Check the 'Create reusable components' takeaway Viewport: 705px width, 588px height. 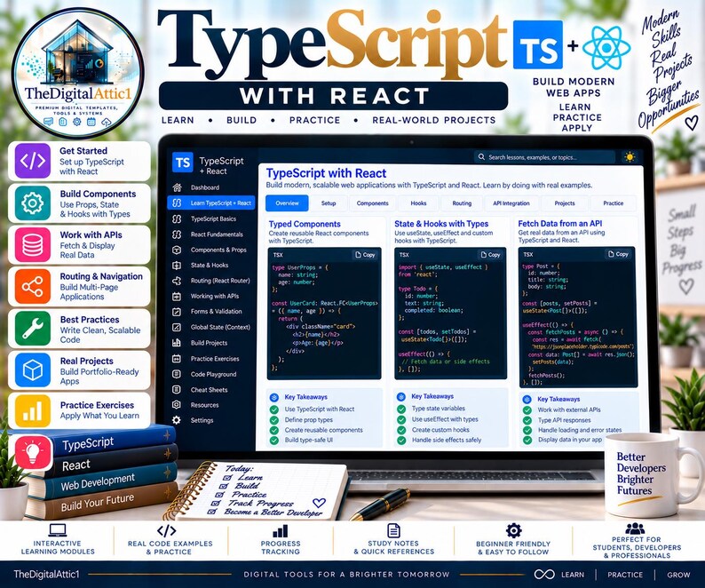273,430
